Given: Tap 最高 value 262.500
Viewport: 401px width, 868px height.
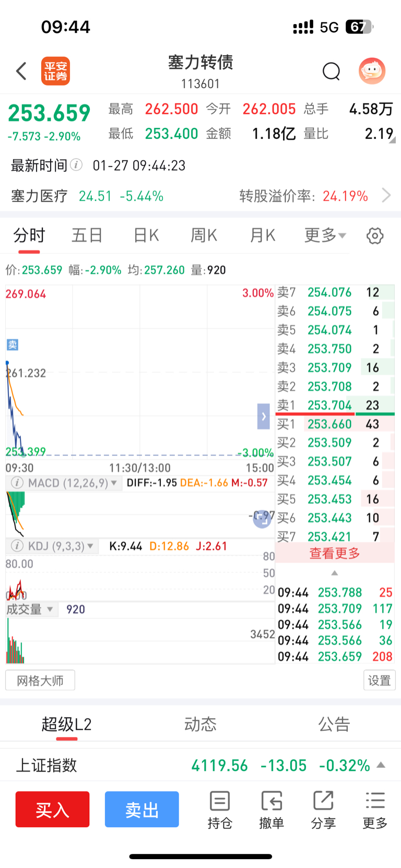Looking at the screenshot, I should [x=171, y=109].
